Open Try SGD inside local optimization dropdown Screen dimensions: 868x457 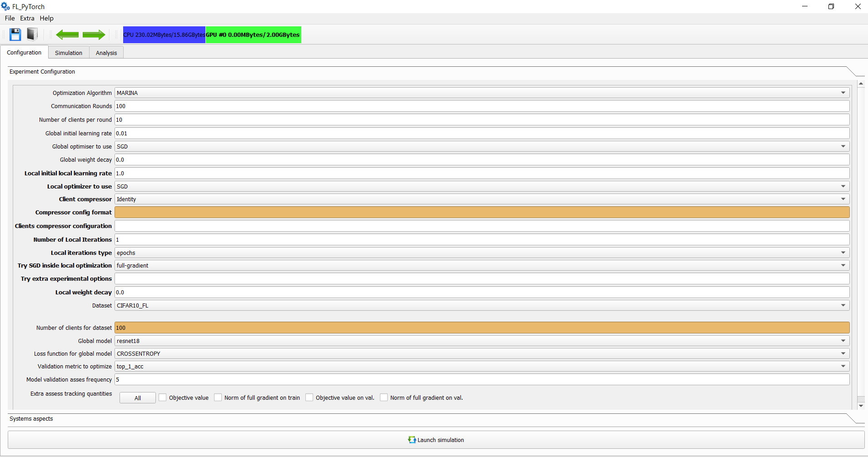click(482, 265)
